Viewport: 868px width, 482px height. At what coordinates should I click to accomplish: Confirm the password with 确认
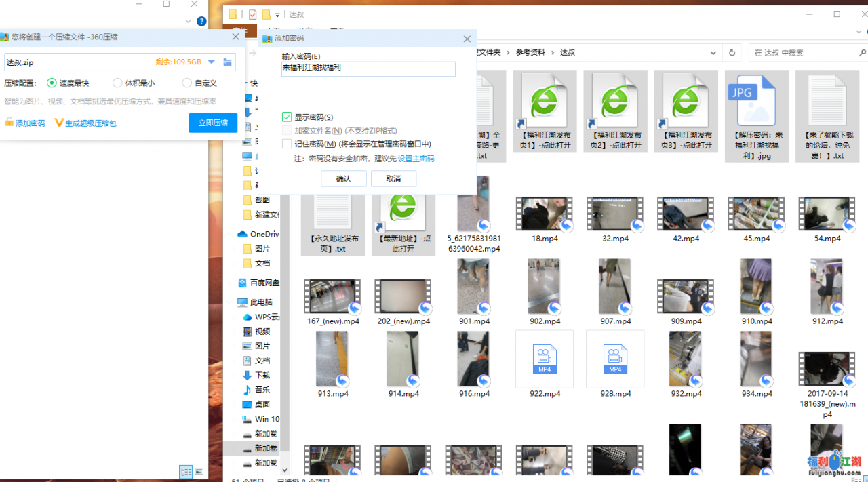(343, 178)
